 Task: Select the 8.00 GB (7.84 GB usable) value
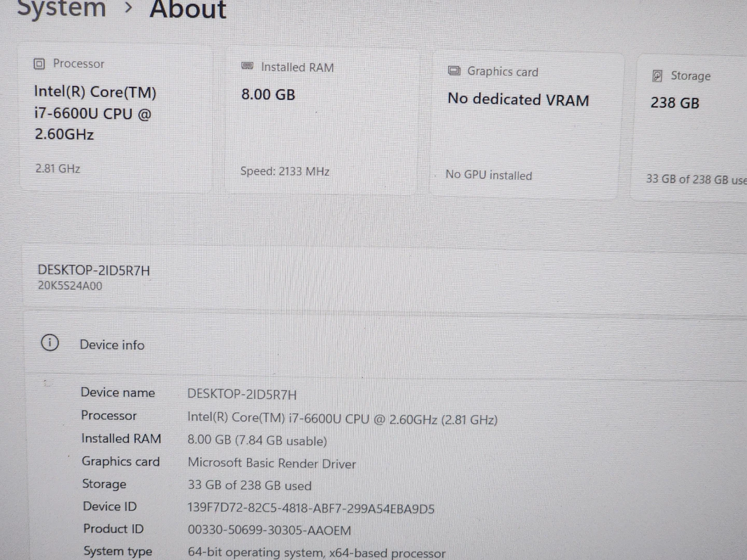click(257, 440)
